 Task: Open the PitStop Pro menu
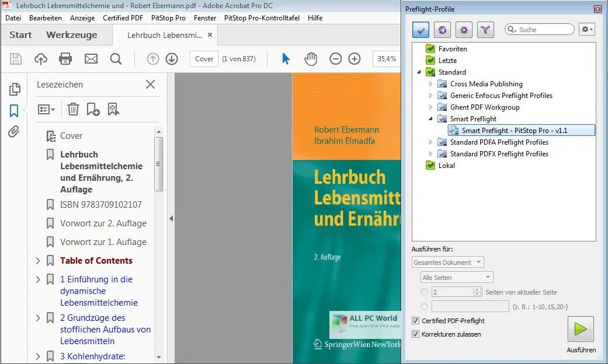coord(168,18)
